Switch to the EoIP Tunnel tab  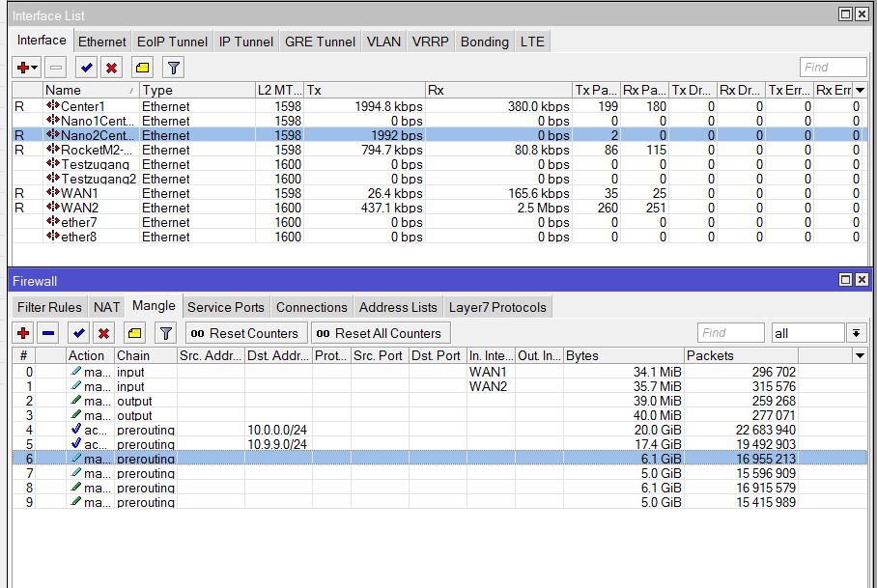[172, 42]
